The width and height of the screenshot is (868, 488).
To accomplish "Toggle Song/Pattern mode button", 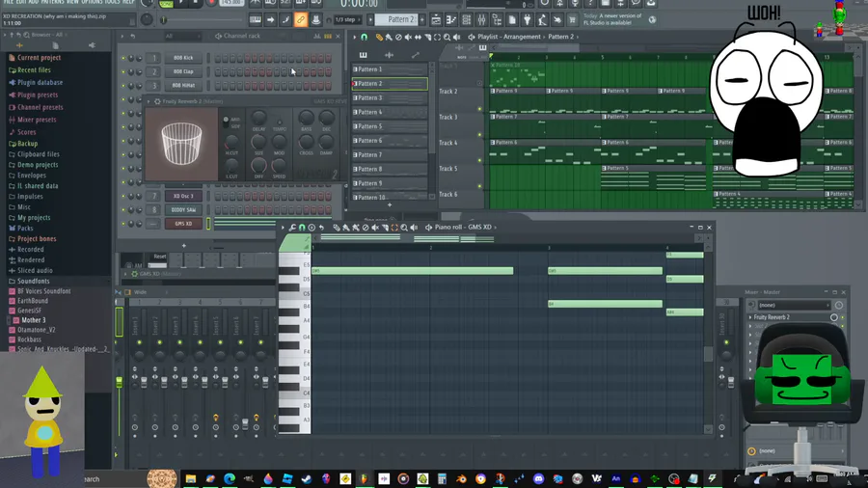I will pos(166,3).
